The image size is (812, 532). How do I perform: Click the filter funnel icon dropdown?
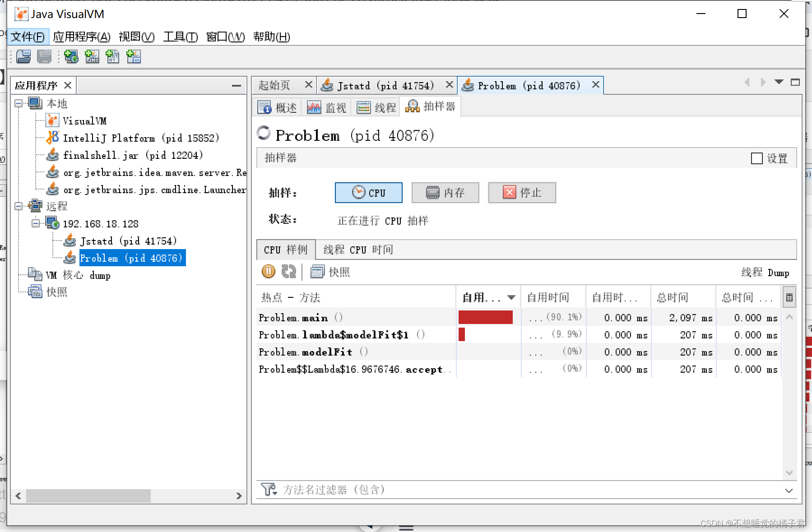point(269,490)
